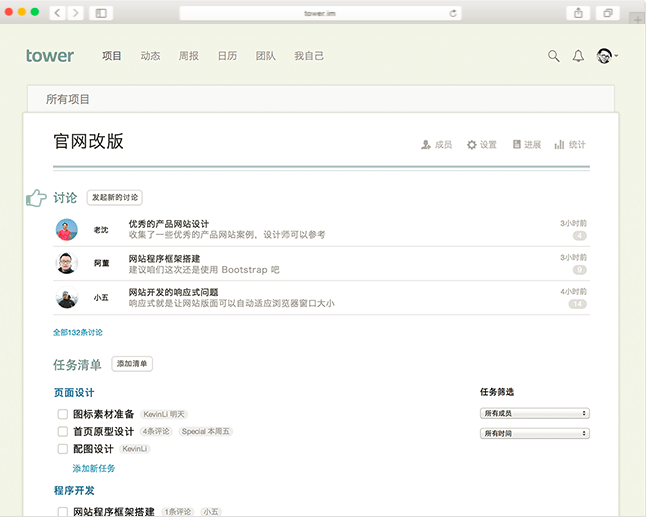Open the user avatar menu

pos(607,56)
